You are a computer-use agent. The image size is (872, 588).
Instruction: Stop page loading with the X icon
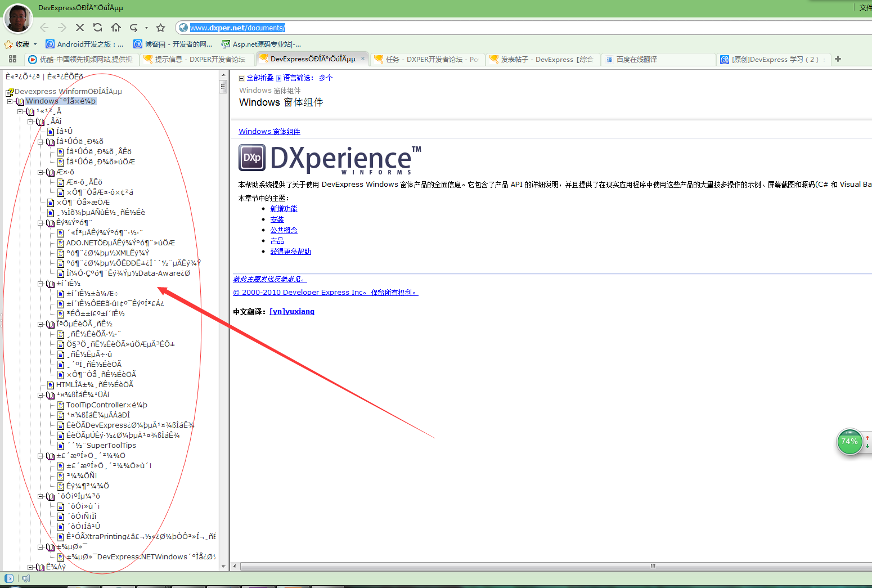tap(80, 28)
